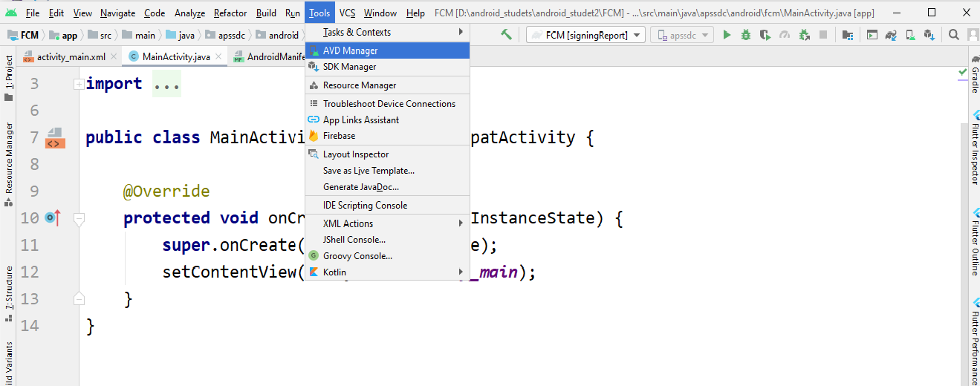Click the override gutter icon on line 10
The image size is (980, 386).
(52, 217)
